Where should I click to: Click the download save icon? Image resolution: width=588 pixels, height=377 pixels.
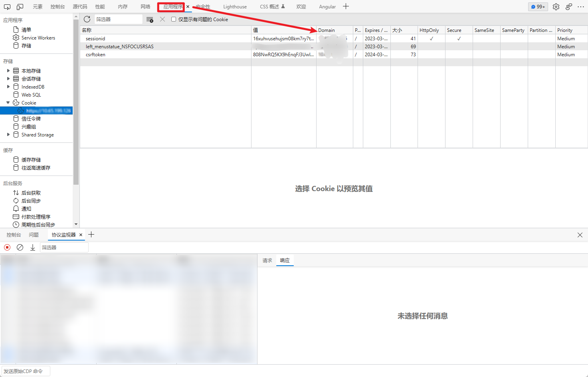[x=33, y=247]
